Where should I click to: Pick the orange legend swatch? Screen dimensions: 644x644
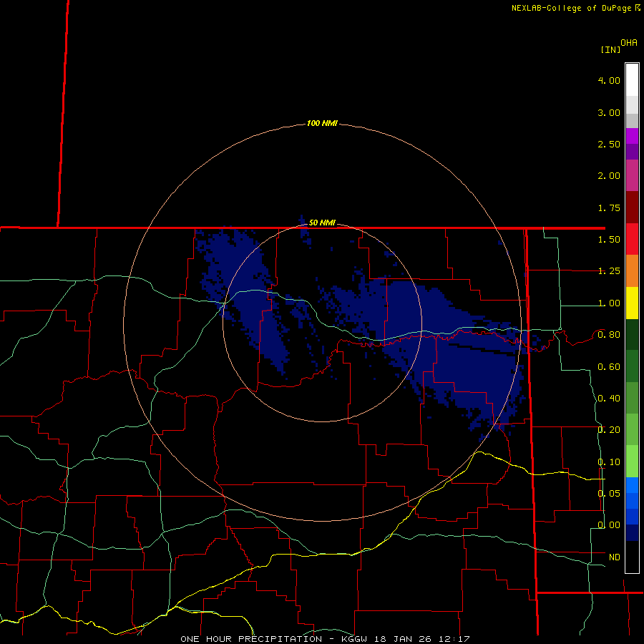(632, 271)
